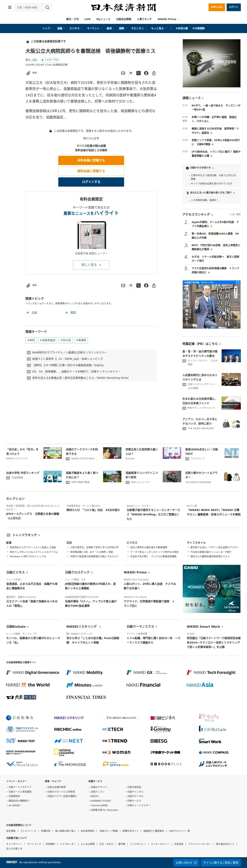Open NIKKEI Mobility logo link
The height and width of the screenshot is (868, 247).
point(85,673)
